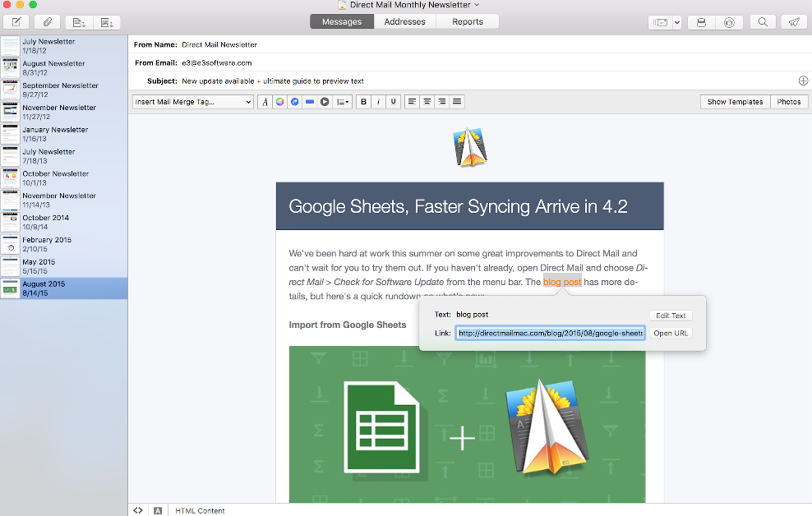Click the Link URL input field
Viewport: 812px width, 516px height.
tap(550, 334)
